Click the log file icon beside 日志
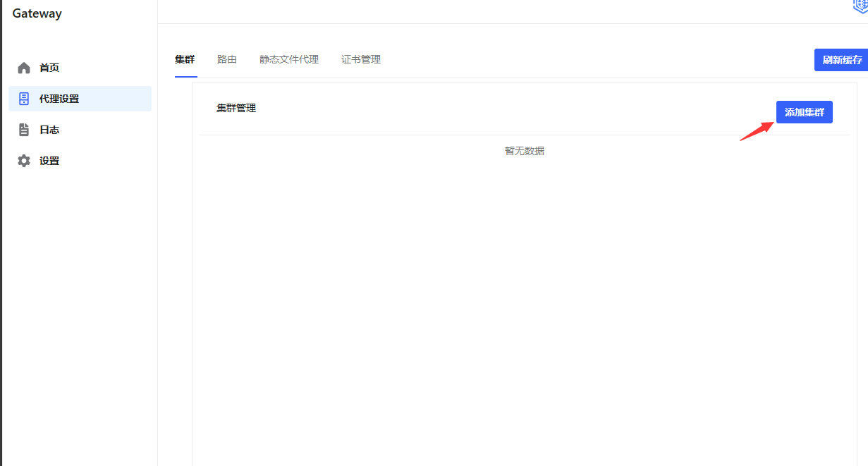The width and height of the screenshot is (868, 466). (23, 129)
